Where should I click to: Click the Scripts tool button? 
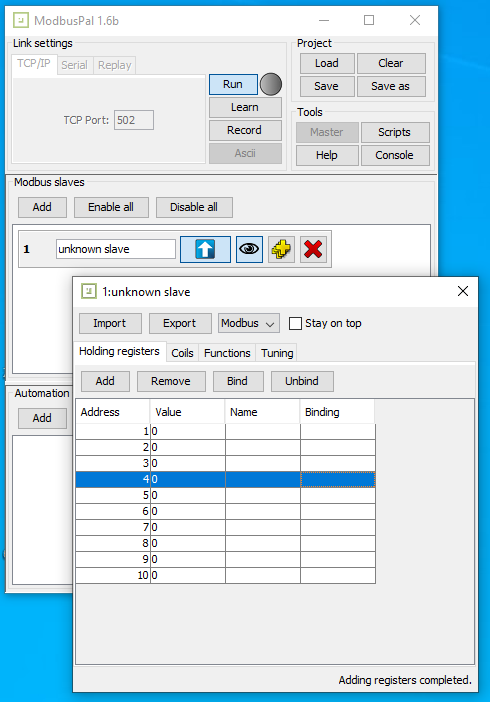(395, 132)
